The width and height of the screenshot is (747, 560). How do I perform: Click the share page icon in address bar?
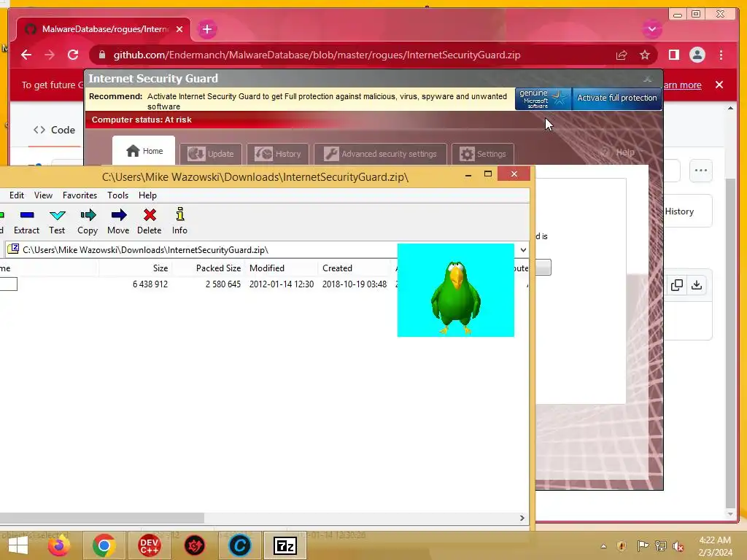622,55
